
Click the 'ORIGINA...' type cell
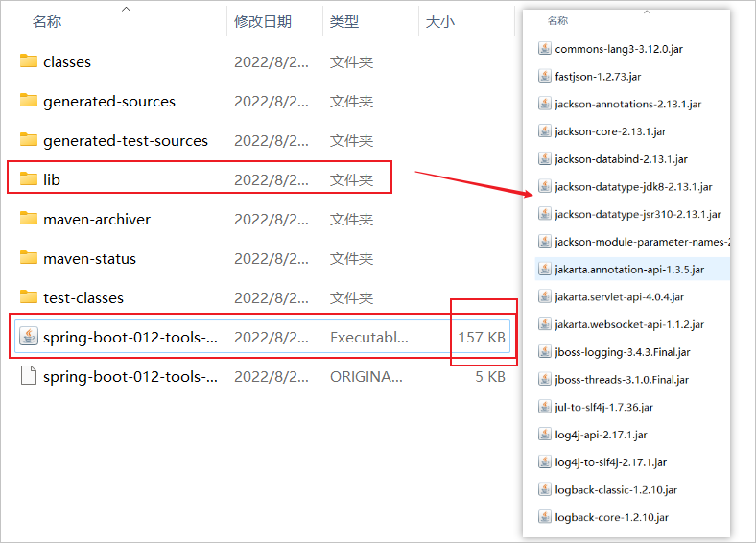click(x=366, y=377)
